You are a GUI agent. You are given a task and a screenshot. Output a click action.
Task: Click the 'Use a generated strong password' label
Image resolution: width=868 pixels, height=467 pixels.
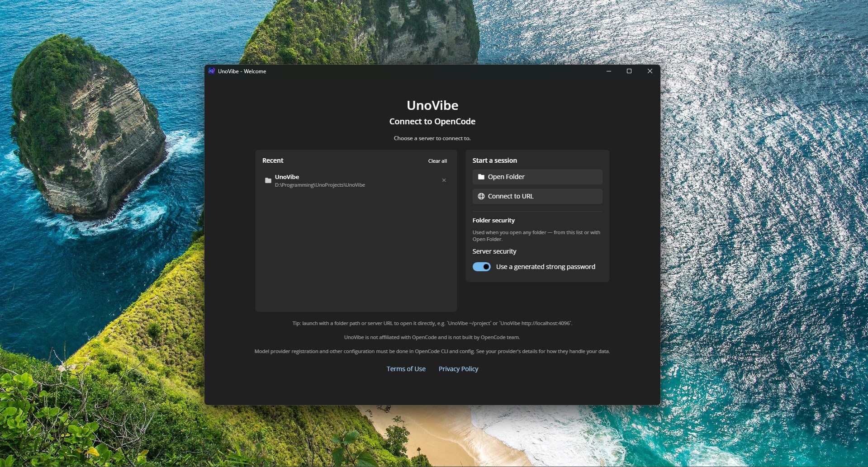tap(545, 267)
